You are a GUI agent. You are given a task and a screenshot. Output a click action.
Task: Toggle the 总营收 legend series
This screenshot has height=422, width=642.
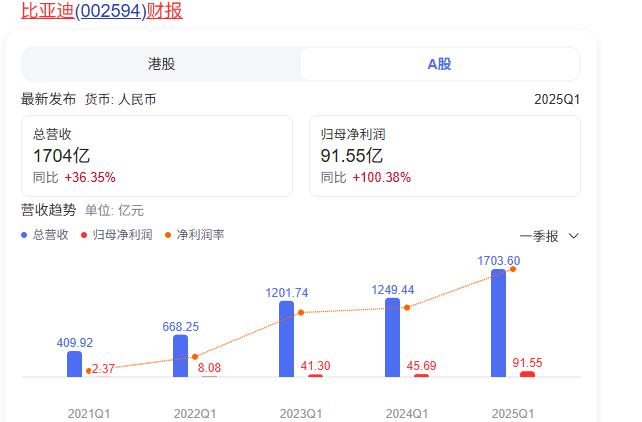pyautogui.click(x=45, y=235)
